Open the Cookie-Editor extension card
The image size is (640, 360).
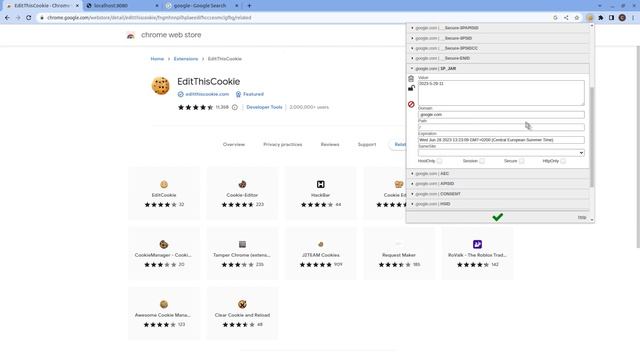(242, 193)
